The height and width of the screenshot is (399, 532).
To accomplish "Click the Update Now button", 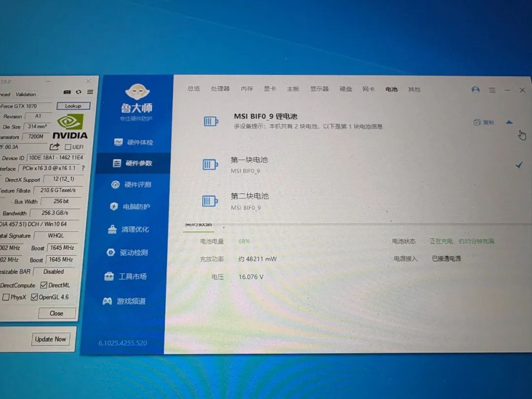I will 50,339.
